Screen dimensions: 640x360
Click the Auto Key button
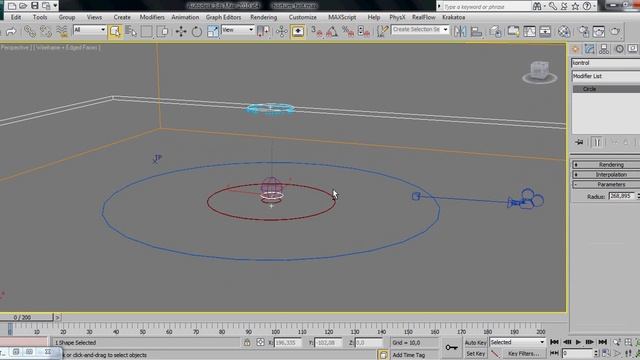pyautogui.click(x=476, y=342)
